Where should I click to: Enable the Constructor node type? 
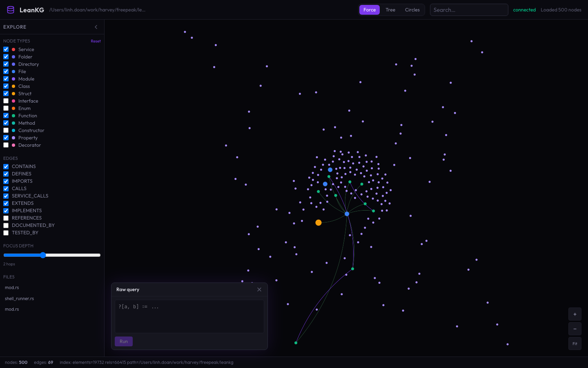tap(6, 130)
